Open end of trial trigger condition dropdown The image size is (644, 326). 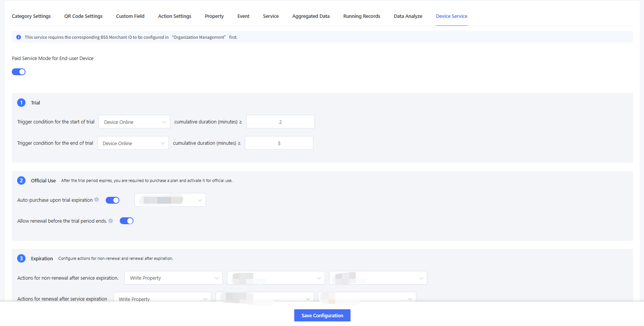133,143
